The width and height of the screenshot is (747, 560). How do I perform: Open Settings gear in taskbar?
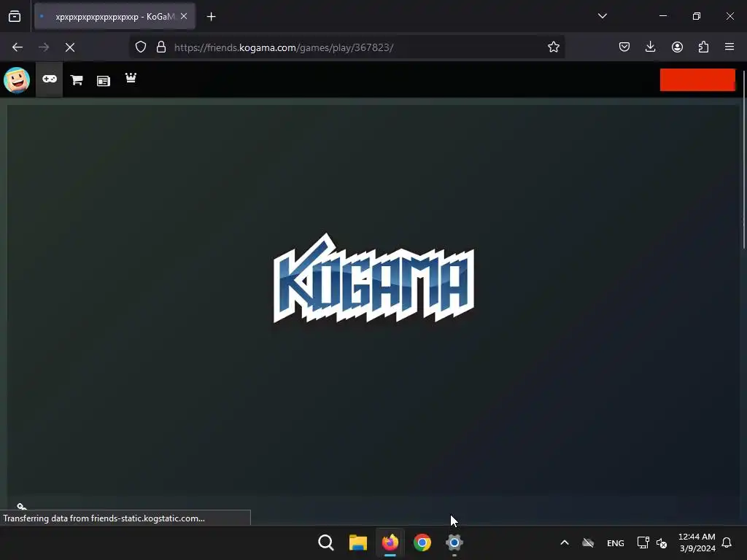click(454, 542)
